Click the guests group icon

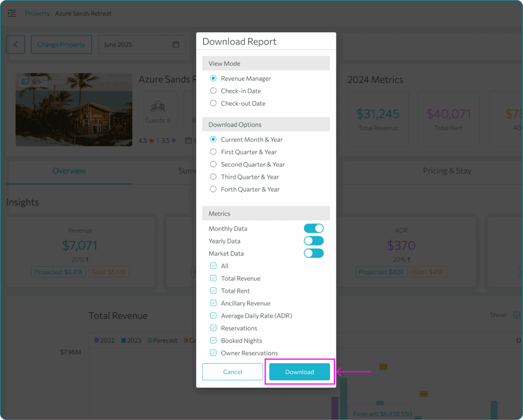pos(158,106)
